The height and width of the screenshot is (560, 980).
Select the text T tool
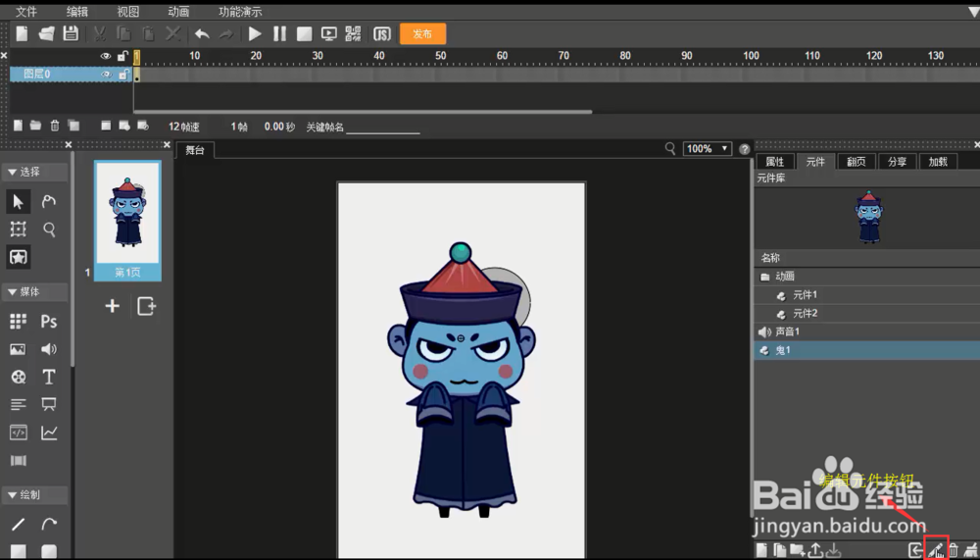(49, 377)
